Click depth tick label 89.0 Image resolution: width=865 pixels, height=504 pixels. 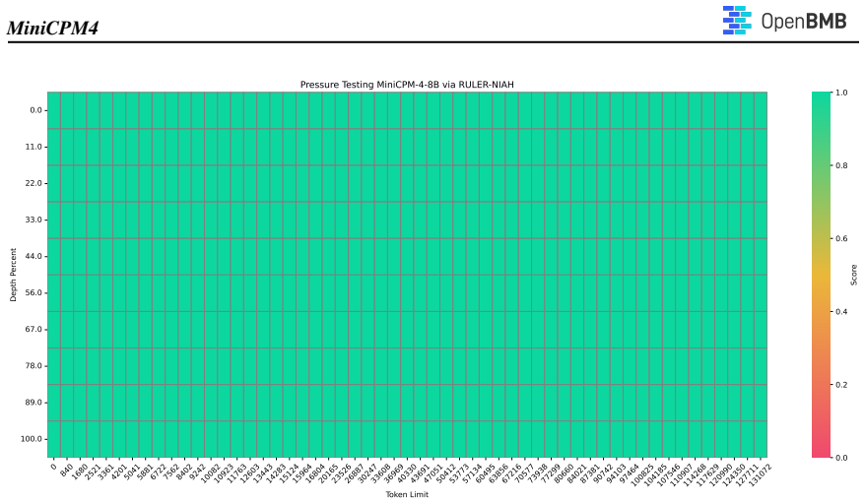33,402
